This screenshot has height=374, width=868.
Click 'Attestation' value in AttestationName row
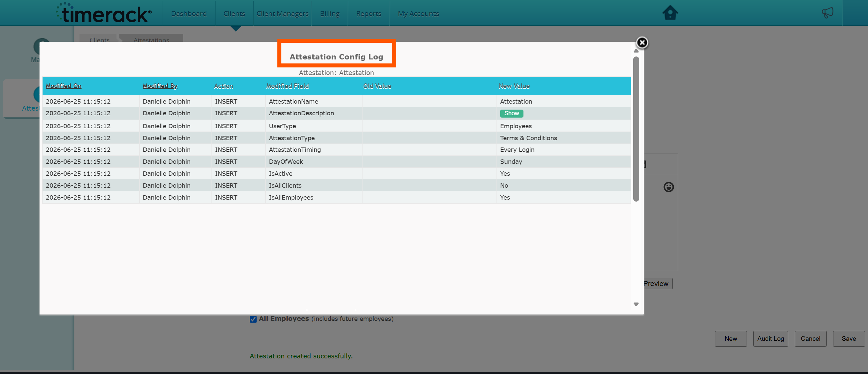[x=516, y=101]
